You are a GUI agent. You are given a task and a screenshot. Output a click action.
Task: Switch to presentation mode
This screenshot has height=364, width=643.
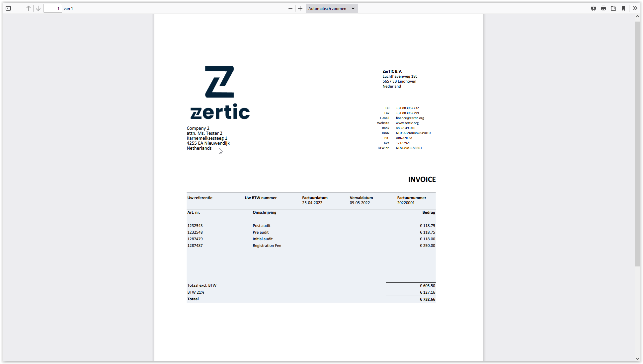pyautogui.click(x=594, y=8)
